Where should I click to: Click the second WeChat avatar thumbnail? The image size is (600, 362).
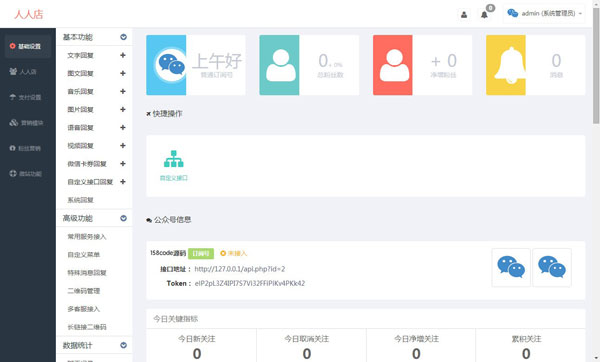(x=552, y=267)
